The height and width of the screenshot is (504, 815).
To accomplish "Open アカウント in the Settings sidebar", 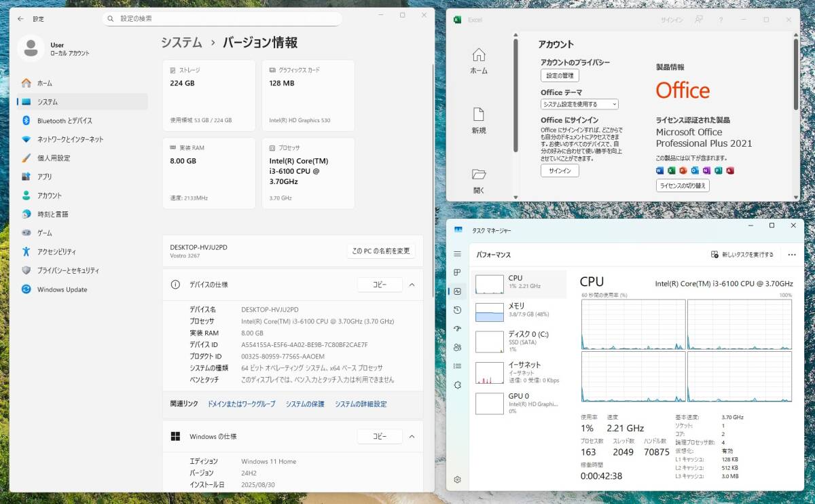I will 82,196.
